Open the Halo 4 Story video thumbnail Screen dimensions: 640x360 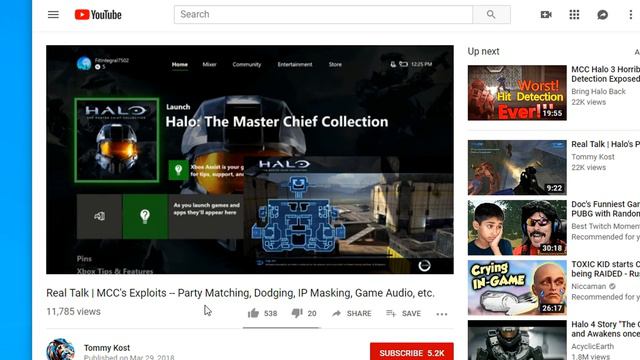click(x=517, y=340)
